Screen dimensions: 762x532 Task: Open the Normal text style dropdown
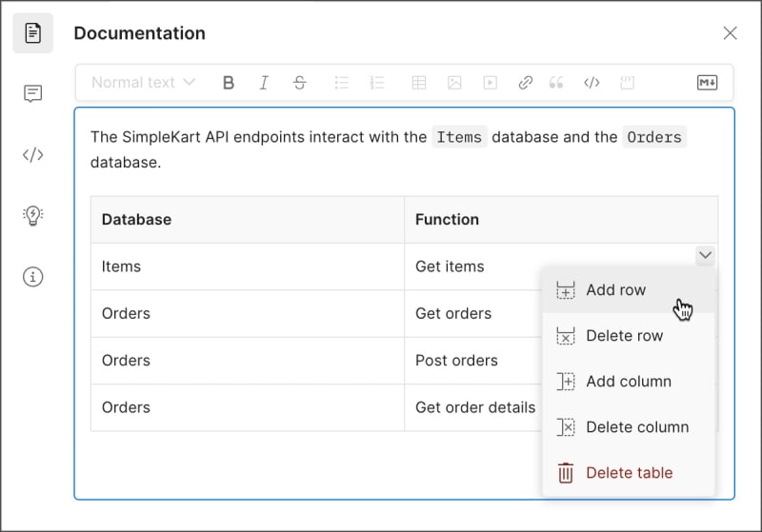(x=143, y=83)
